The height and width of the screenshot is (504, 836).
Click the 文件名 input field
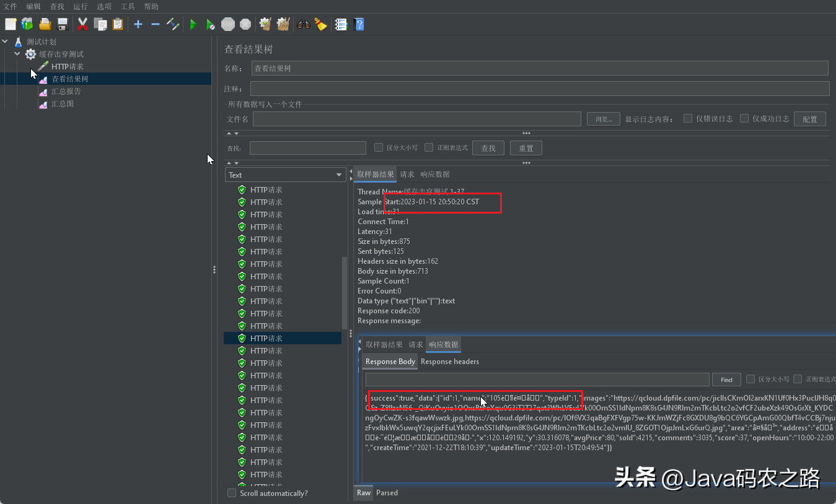[416, 119]
